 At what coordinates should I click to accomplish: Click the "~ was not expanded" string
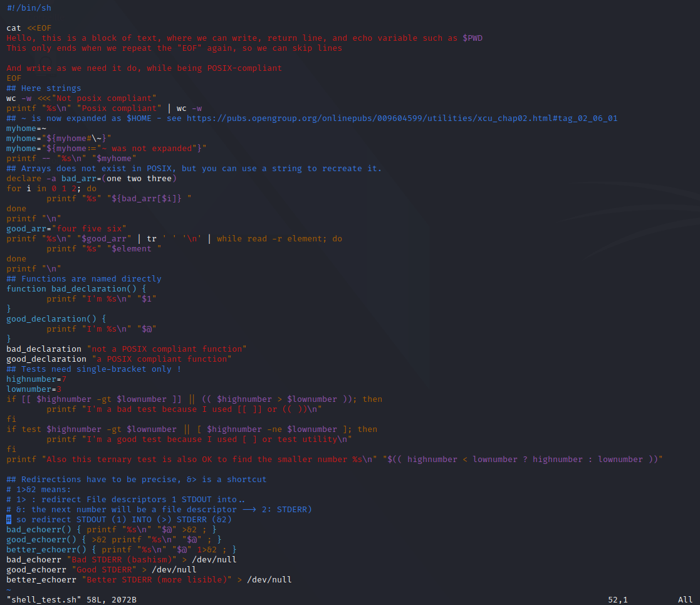click(x=149, y=149)
